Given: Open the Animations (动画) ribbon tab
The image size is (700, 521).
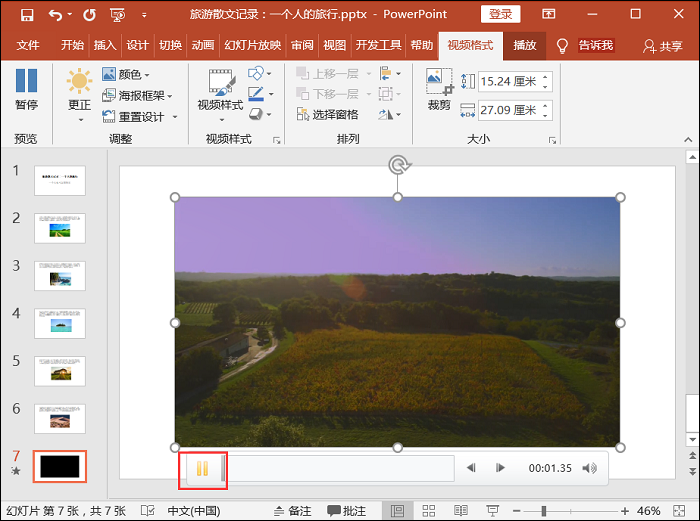Looking at the screenshot, I should point(203,45).
